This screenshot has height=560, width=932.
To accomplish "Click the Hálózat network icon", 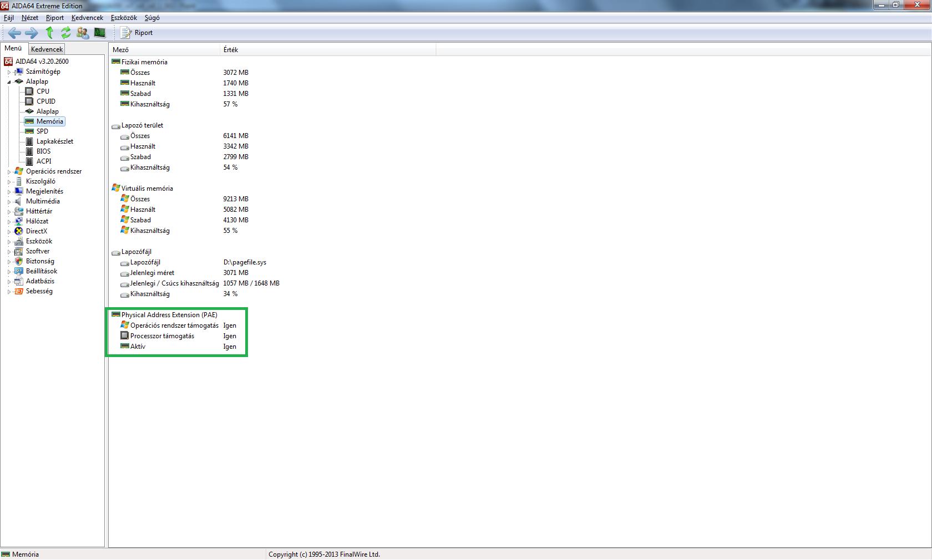I will click(19, 221).
